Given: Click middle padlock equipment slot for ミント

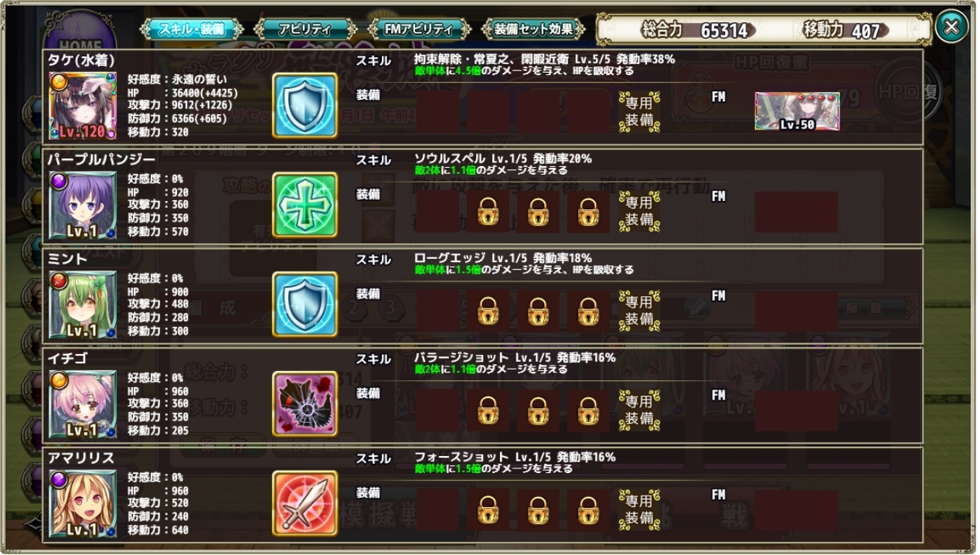Looking at the screenshot, I should pos(538,312).
